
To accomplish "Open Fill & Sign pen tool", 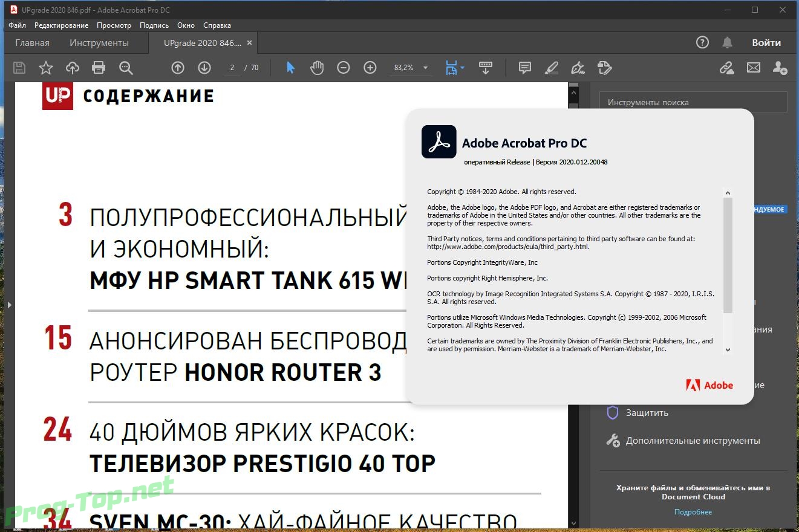I will point(578,68).
